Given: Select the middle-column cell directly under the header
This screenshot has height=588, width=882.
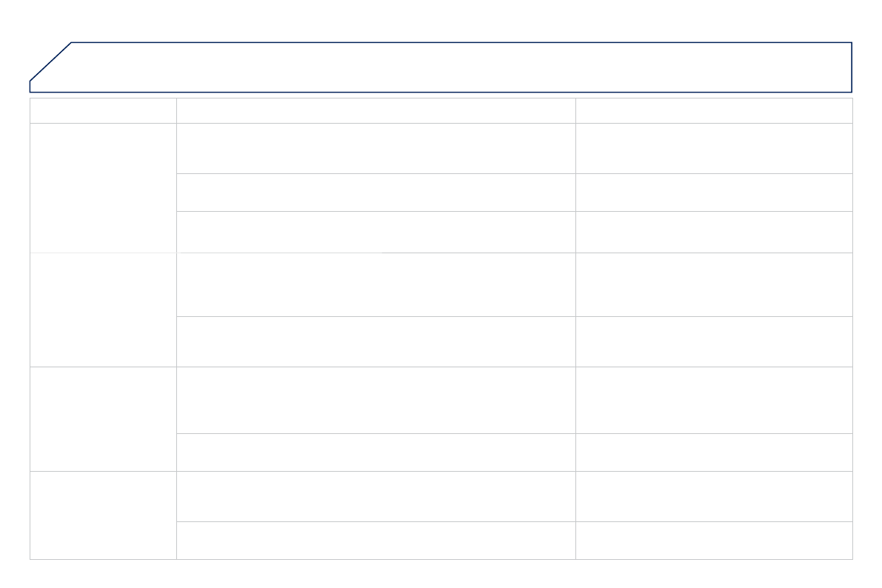Looking at the screenshot, I should [375, 148].
